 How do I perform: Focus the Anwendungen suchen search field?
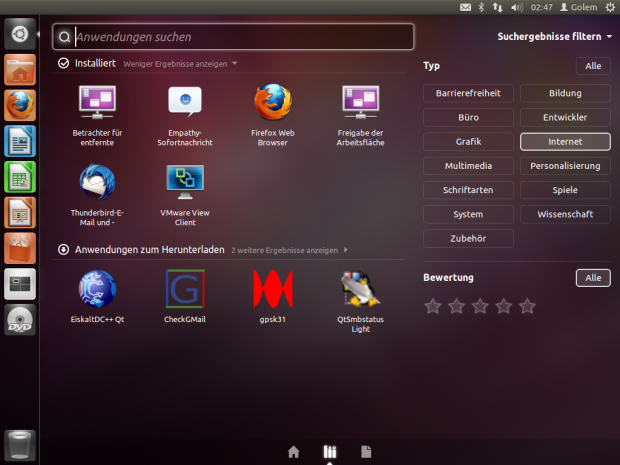pyautogui.click(x=233, y=37)
